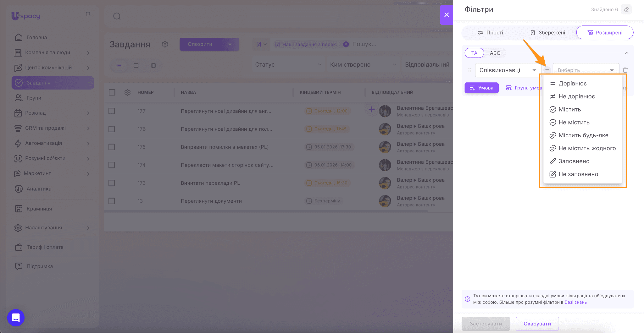This screenshot has width=644, height=333.
Task: Expand Компанія та люди submenu
Action: click(x=88, y=53)
